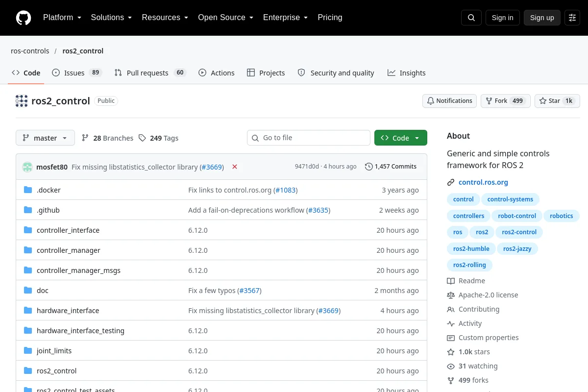Click the ros2_control repository avatar icon
Image resolution: width=588 pixels, height=392 pixels.
click(22, 101)
